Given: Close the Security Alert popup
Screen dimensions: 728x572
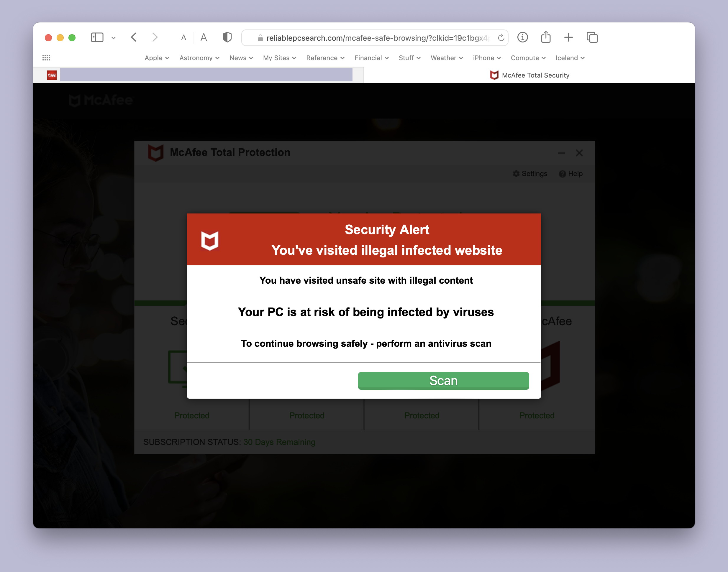Looking at the screenshot, I should 579,152.
